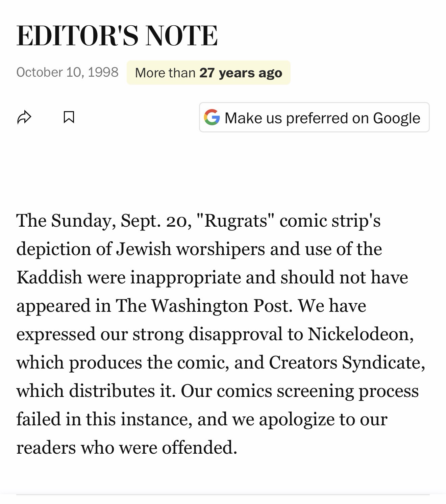The image size is (446, 504).
Task: Click the "More than 27 years ago" badge
Action: click(208, 73)
